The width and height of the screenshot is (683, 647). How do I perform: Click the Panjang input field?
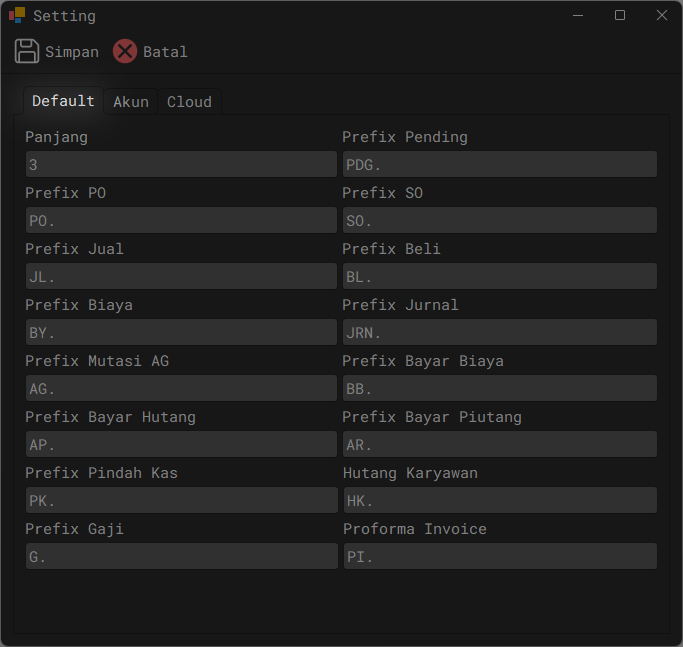pyautogui.click(x=181, y=164)
